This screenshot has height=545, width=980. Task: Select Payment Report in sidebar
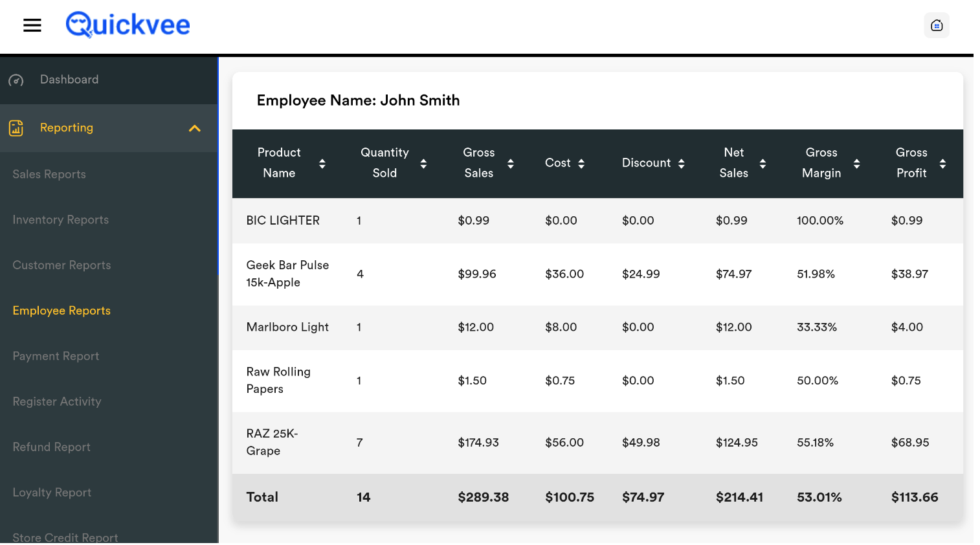point(56,356)
